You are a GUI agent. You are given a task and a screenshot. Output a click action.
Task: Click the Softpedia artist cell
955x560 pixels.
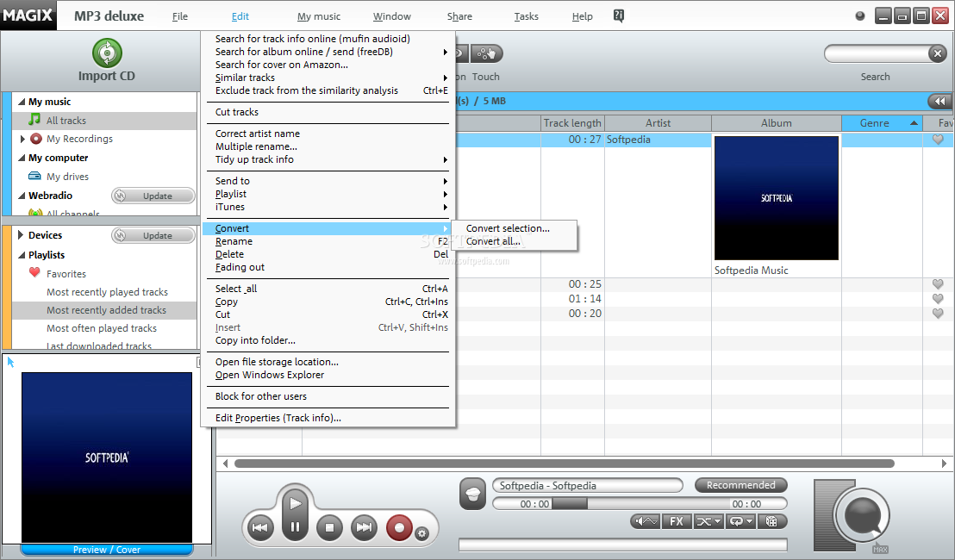658,140
